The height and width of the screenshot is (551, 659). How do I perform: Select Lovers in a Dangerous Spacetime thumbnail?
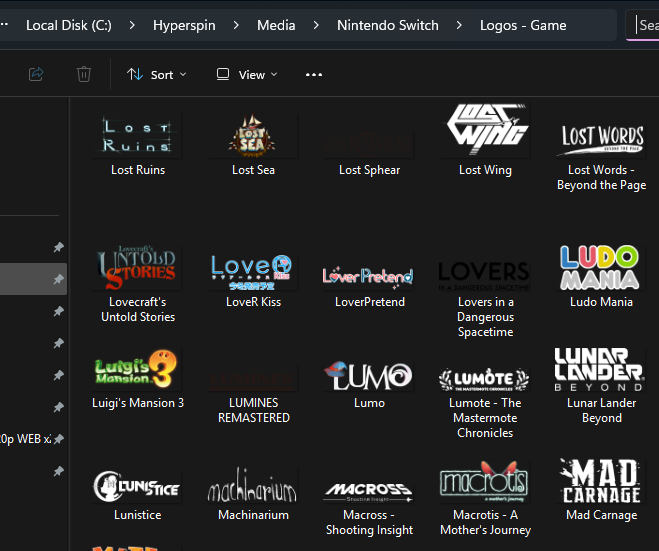tap(485, 276)
